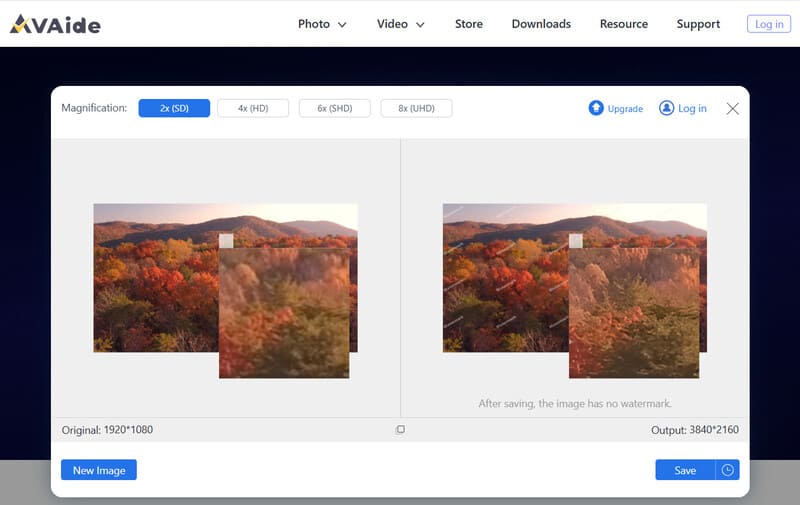Expand the Video menu dropdown
This screenshot has height=505, width=800.
[x=401, y=24]
